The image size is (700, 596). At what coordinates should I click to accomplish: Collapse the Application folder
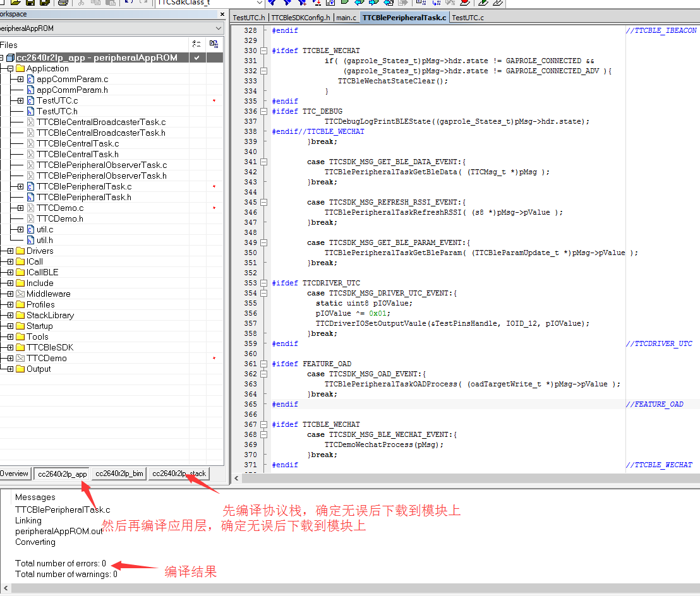[10, 69]
